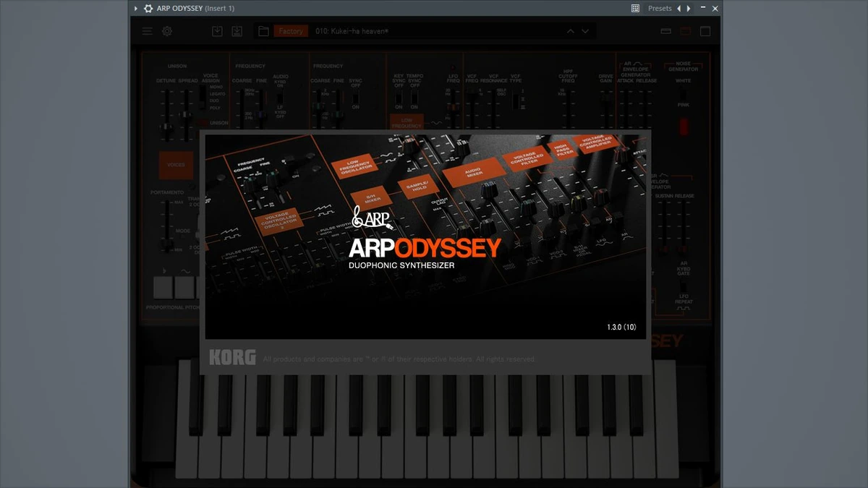Select the Factory preset bank

(291, 31)
